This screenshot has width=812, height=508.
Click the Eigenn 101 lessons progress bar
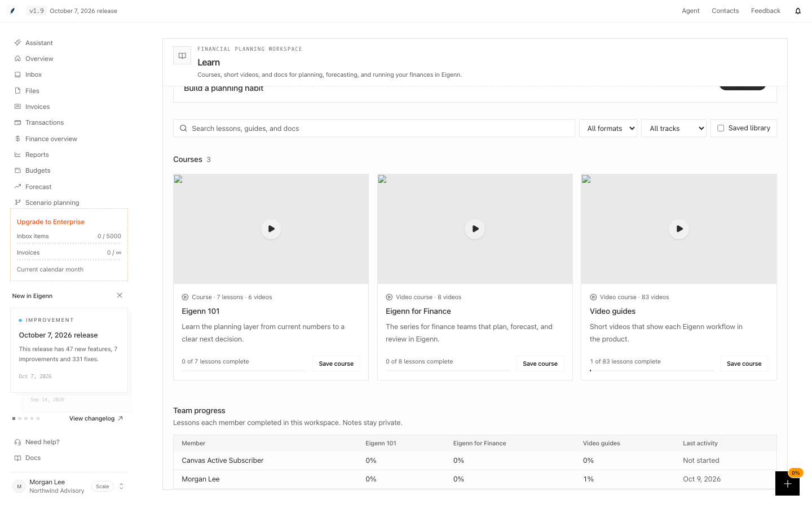[x=244, y=370]
